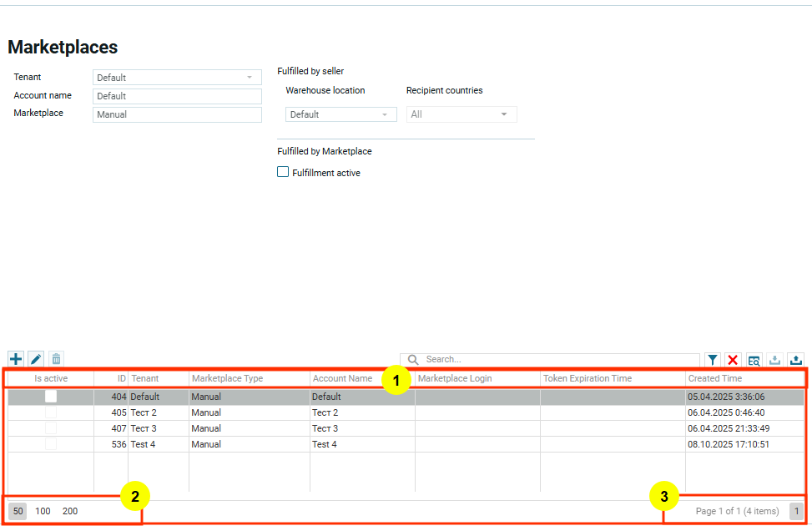812x526 pixels.
Task: Click the funnel filter icon
Action: (x=713, y=360)
